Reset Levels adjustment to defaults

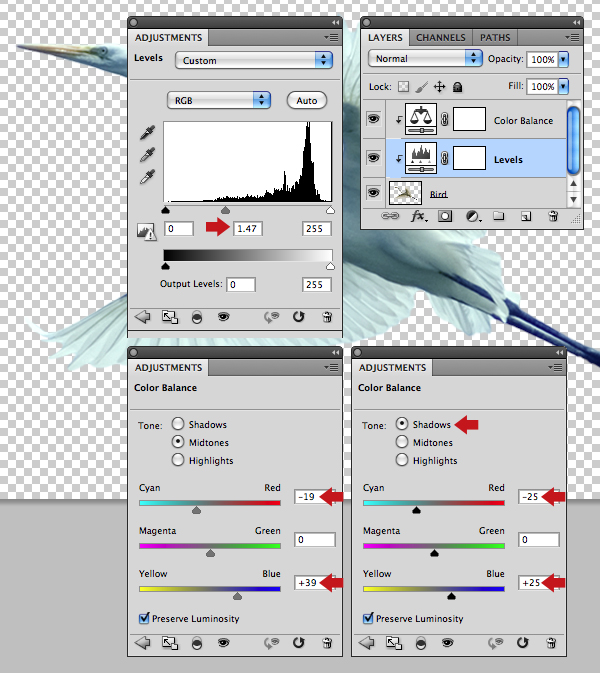299,317
